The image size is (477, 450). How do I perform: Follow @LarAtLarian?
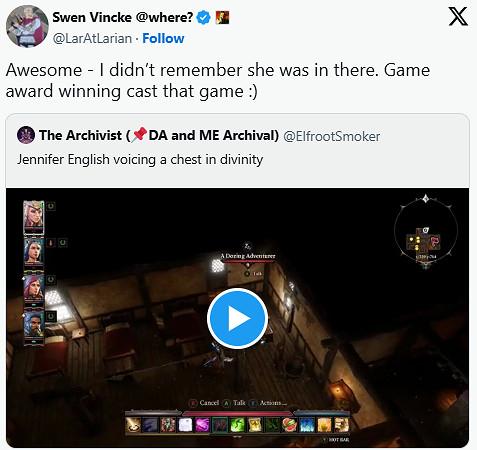tap(163, 38)
